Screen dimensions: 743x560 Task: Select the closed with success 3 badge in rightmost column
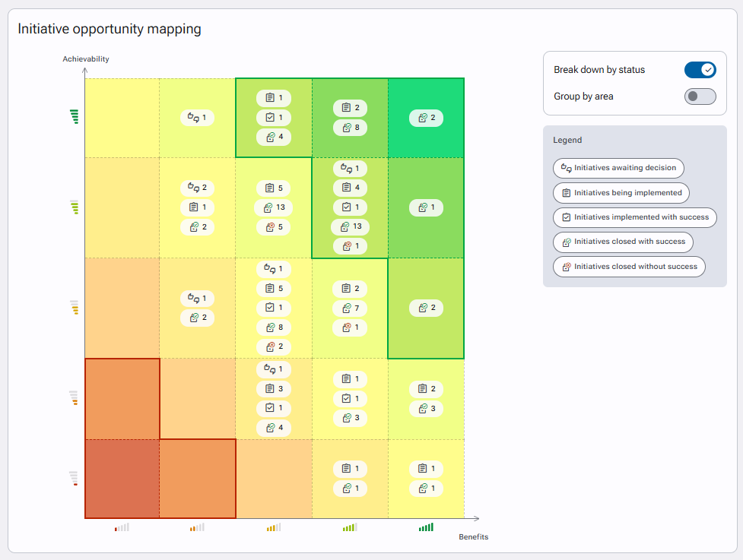426,409
